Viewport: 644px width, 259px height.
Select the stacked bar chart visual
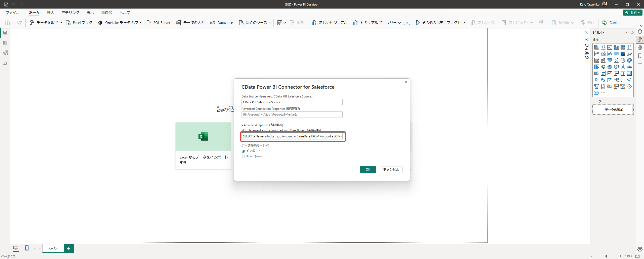(x=596, y=47)
